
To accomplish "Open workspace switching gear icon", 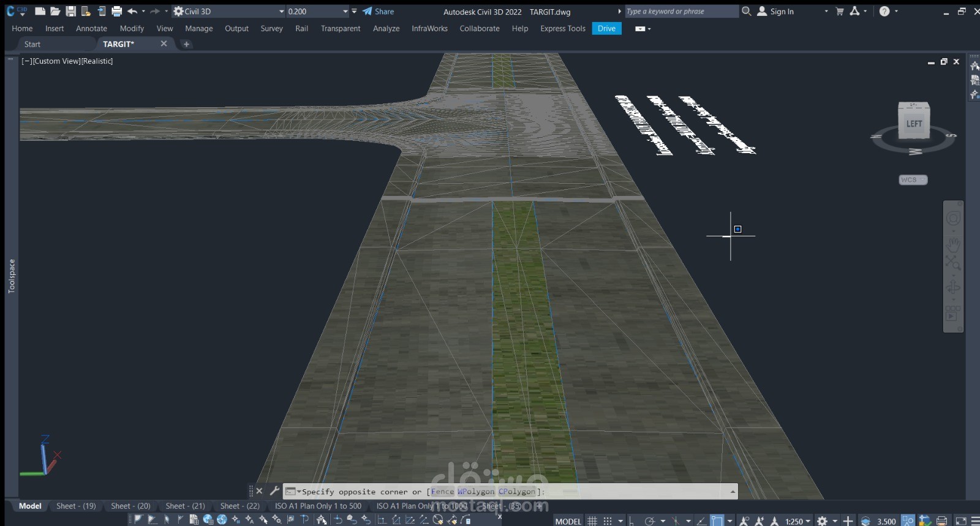I will 822,521.
